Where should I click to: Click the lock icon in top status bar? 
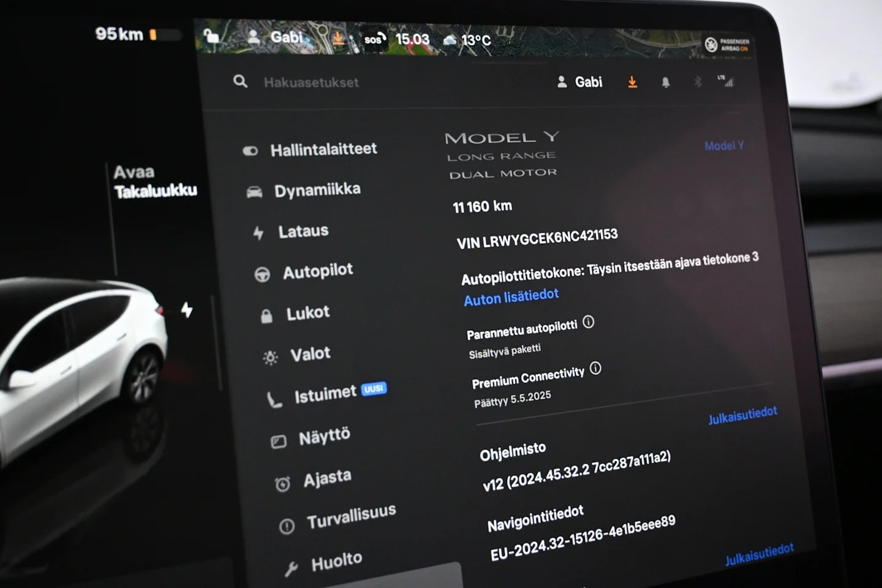[x=211, y=36]
